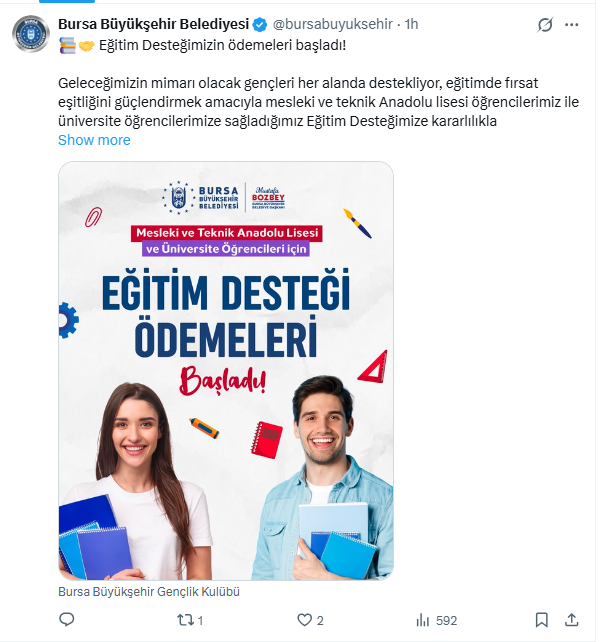
Task: Open the three-dot more options menu
Action: [571, 25]
